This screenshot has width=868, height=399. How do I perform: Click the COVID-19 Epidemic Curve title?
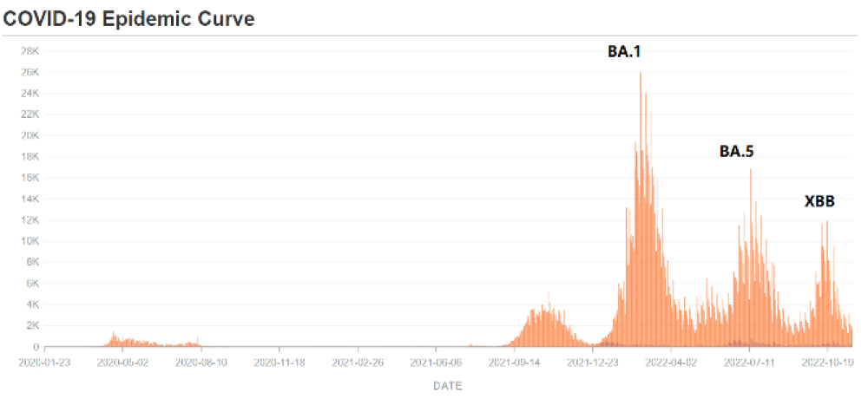pyautogui.click(x=129, y=19)
